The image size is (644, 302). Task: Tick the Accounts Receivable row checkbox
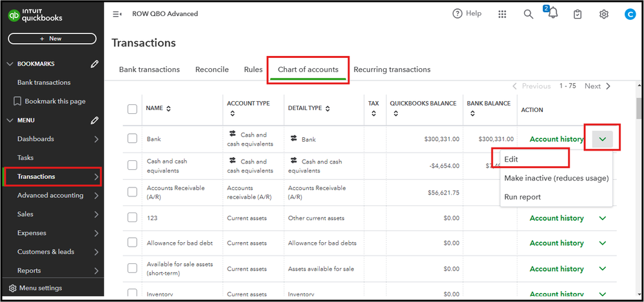click(132, 192)
